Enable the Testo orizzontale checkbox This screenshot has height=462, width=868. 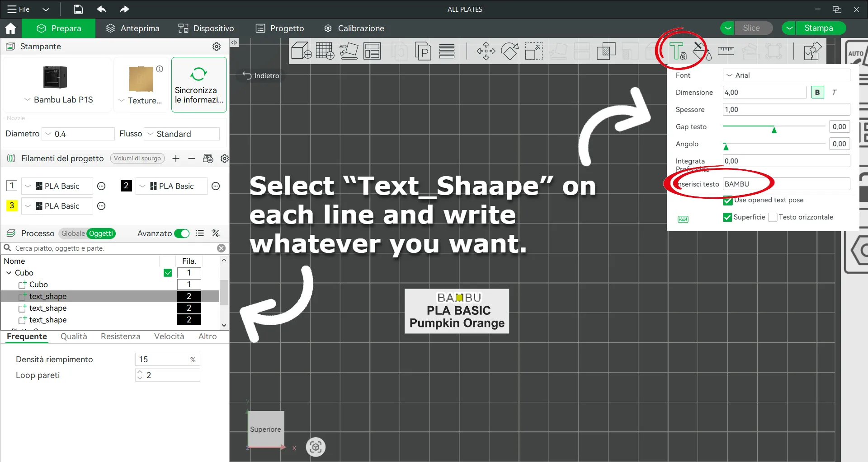[x=773, y=217]
